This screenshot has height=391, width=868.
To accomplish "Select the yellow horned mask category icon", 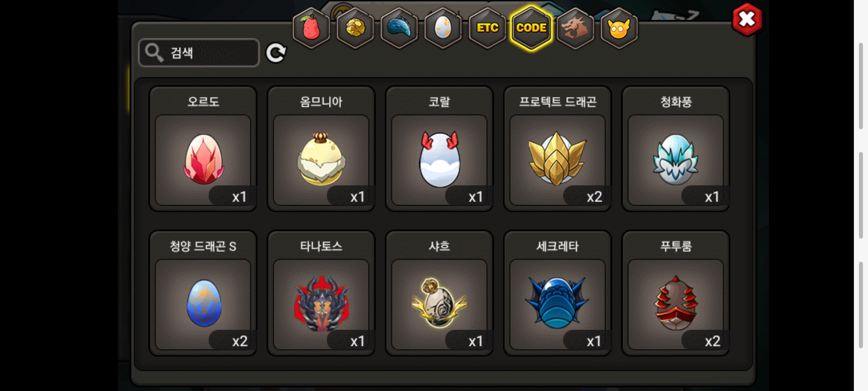I will (619, 28).
